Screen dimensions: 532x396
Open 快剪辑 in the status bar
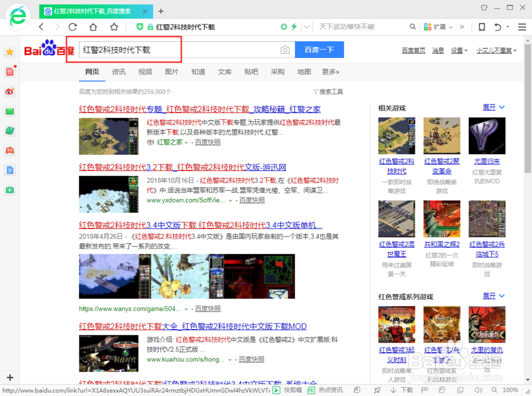pyautogui.click(x=287, y=390)
